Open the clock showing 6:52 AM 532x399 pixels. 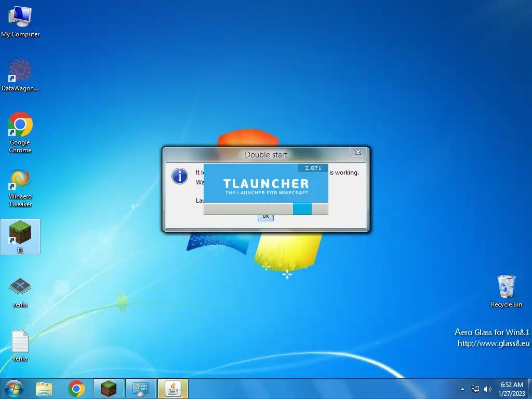pos(512,389)
